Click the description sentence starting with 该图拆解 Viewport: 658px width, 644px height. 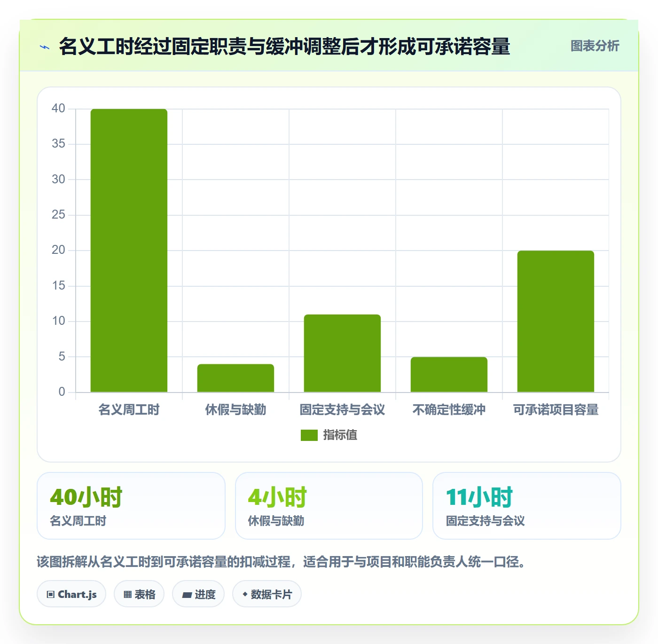pyautogui.click(x=281, y=562)
